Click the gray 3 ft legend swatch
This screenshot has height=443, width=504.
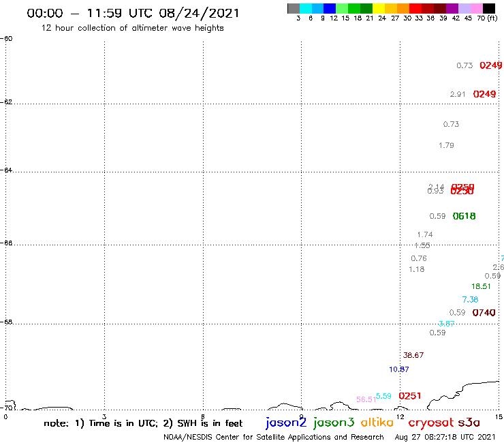coord(294,8)
